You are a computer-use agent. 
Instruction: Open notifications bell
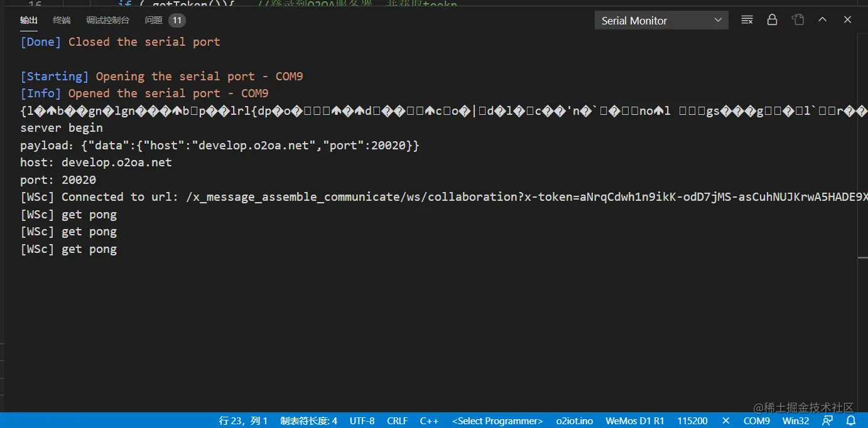point(851,421)
